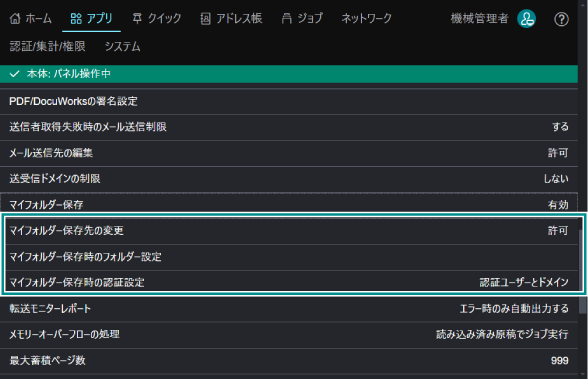Open the ネットワーク tab

[366, 18]
